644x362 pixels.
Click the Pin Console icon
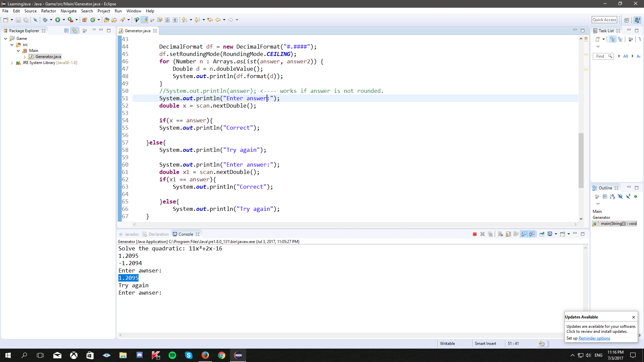click(542, 234)
